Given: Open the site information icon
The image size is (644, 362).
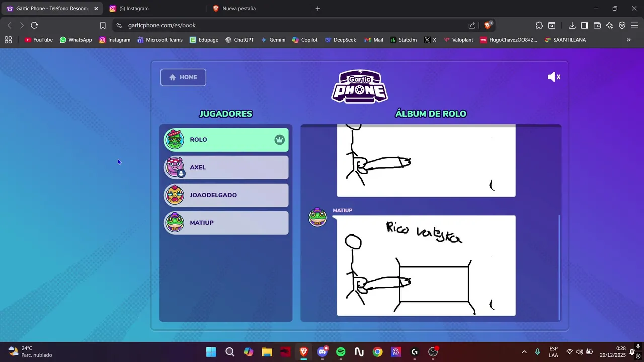Looking at the screenshot, I should [119, 25].
